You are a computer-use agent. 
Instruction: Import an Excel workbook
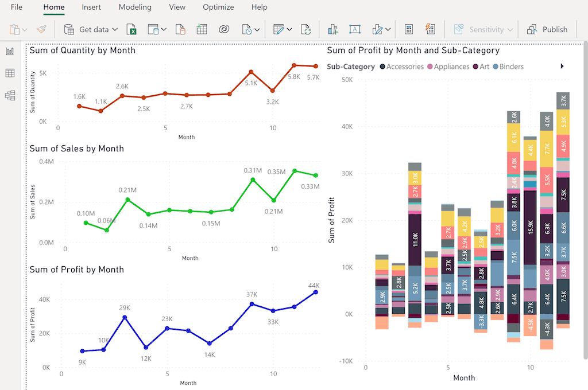click(x=131, y=29)
